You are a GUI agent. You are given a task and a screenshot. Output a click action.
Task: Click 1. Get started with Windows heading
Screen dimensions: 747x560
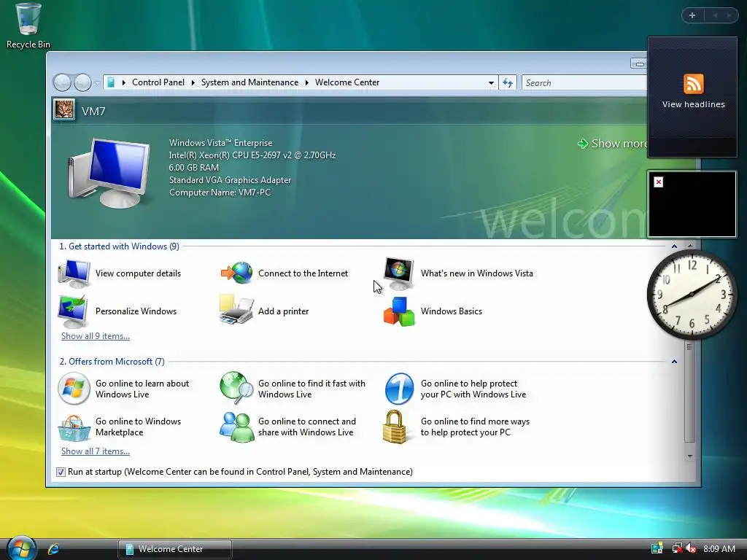(x=119, y=246)
